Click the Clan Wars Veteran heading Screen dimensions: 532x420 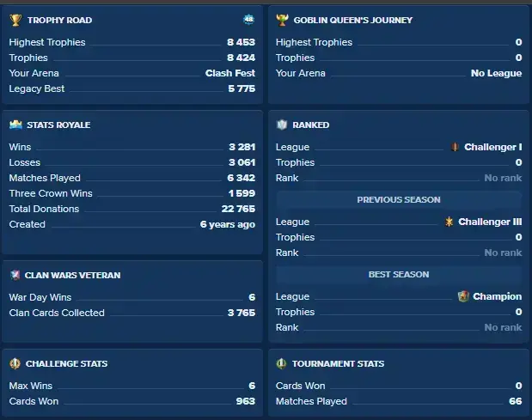72,275
